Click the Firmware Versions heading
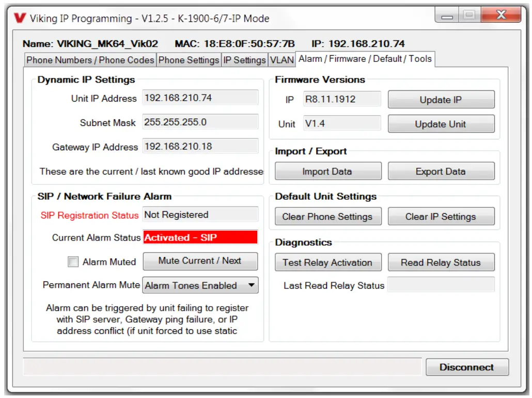 point(320,79)
